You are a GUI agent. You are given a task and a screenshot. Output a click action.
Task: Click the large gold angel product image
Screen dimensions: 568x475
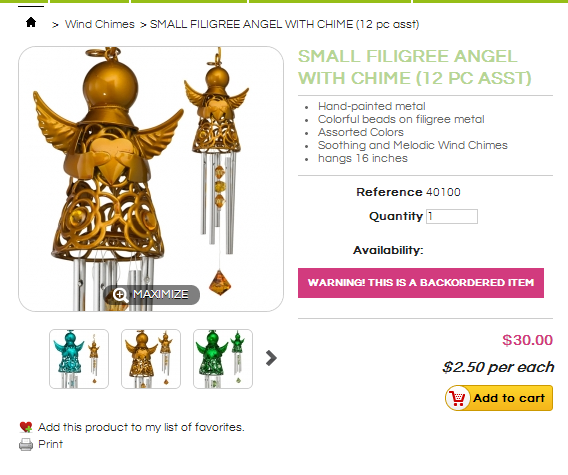tap(151, 179)
